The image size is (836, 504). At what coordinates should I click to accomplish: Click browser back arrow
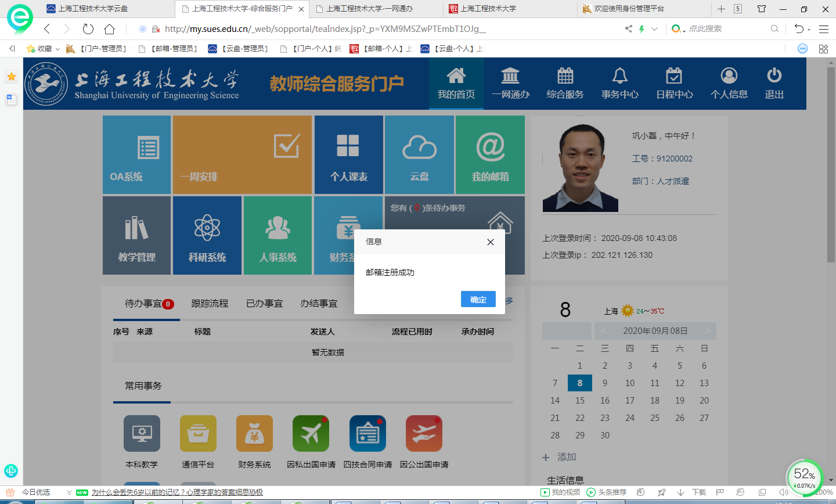[47, 28]
